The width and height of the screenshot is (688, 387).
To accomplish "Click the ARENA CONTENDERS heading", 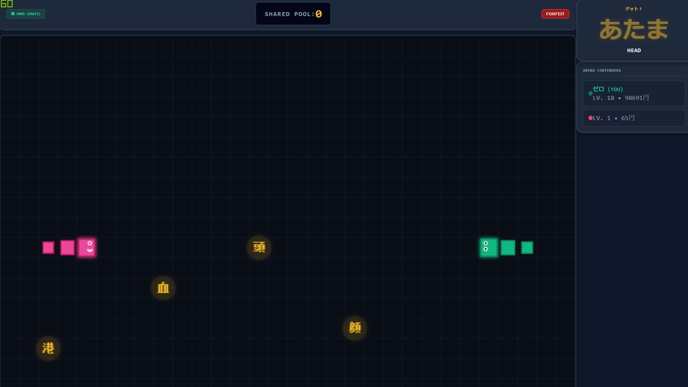I will pos(602,70).
